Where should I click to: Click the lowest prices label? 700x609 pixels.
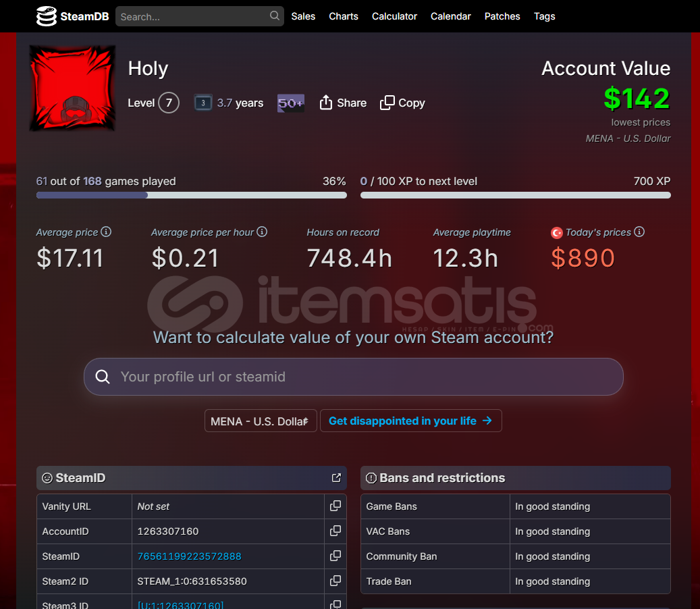[x=641, y=122]
